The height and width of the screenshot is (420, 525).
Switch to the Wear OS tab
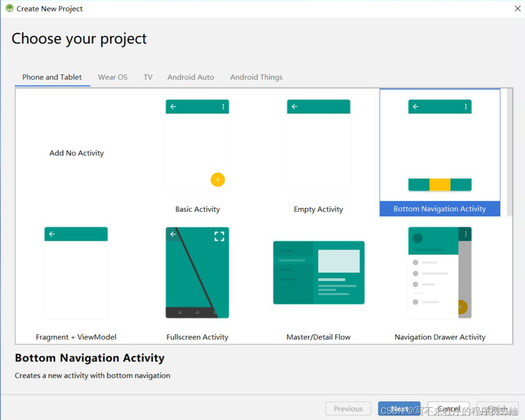[x=112, y=77]
